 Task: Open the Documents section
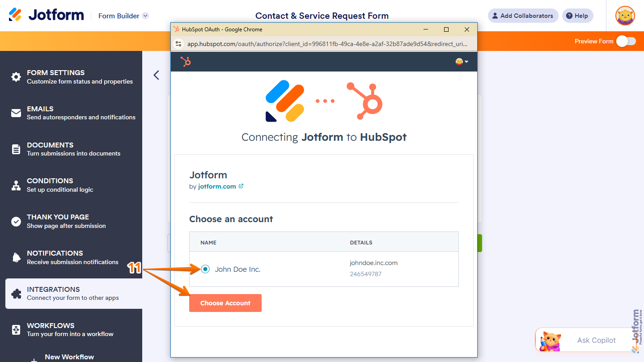tap(71, 149)
